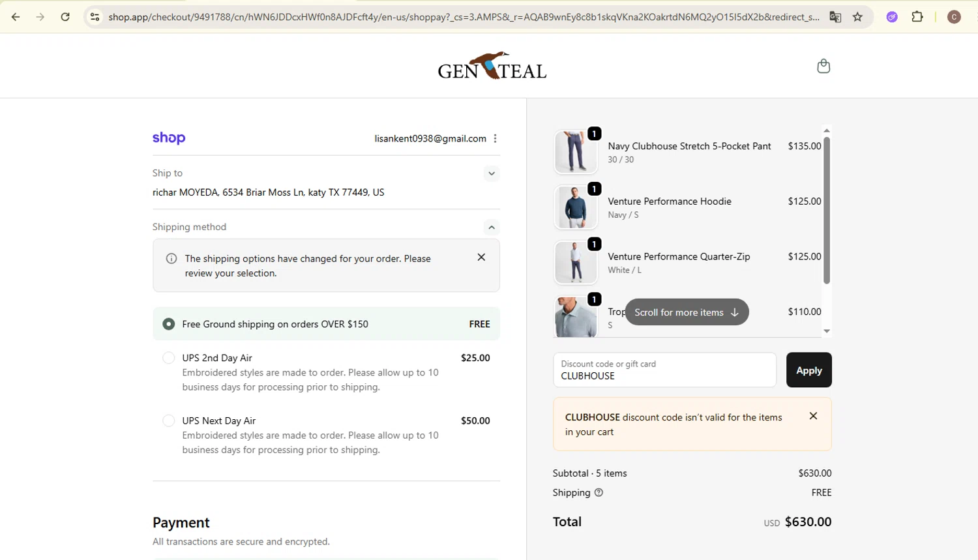Click the $25.00 shipping price

(475, 358)
